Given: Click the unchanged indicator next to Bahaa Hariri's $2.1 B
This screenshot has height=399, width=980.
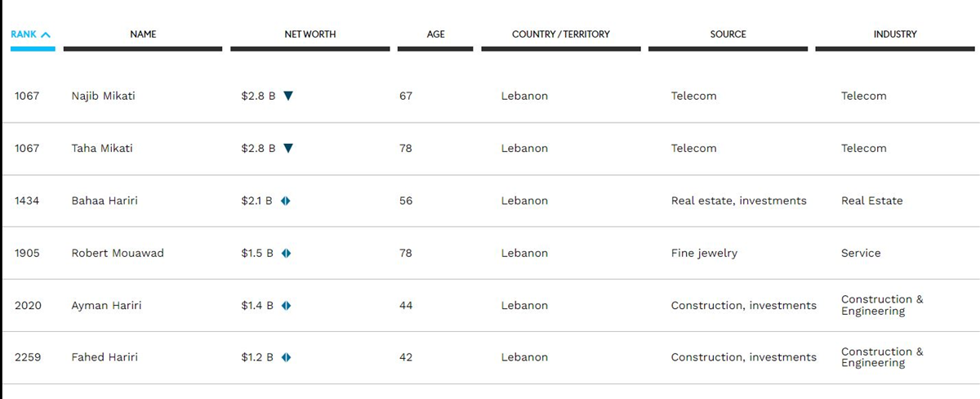Looking at the screenshot, I should [286, 200].
